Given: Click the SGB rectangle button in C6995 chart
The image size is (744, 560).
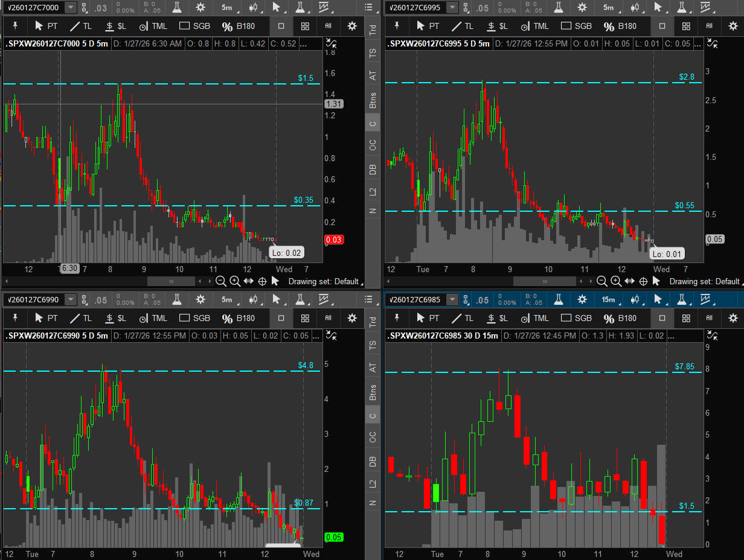Looking at the screenshot, I should (x=576, y=27).
